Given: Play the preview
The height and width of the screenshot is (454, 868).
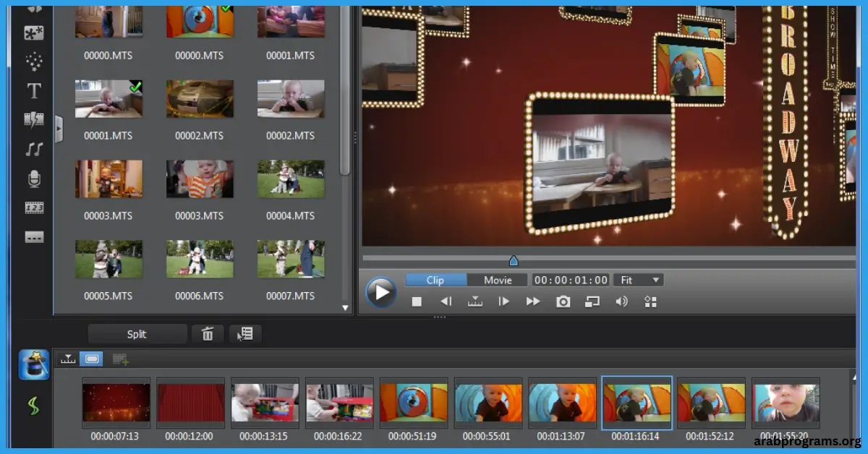Looking at the screenshot, I should pyautogui.click(x=380, y=292).
